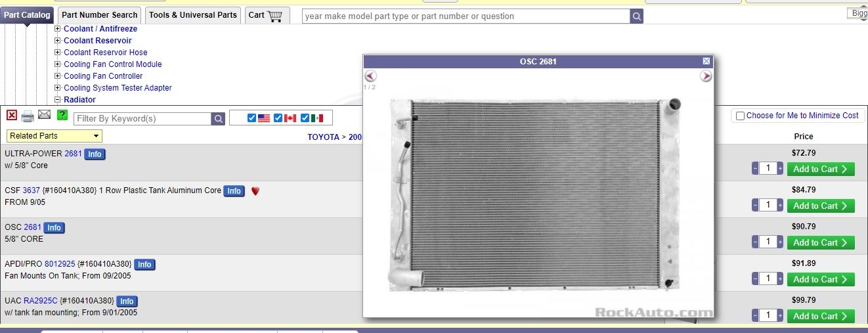
Task: Expand the Coolant / Antifreeze category
Action: [58, 29]
